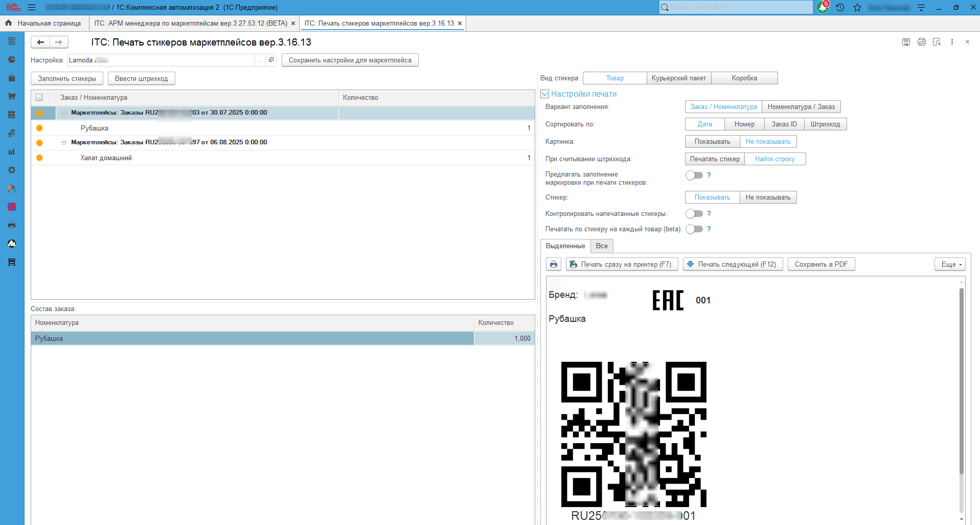Open sidebar bar chart section icon
This screenshot has height=525, width=980.
pos(12,151)
